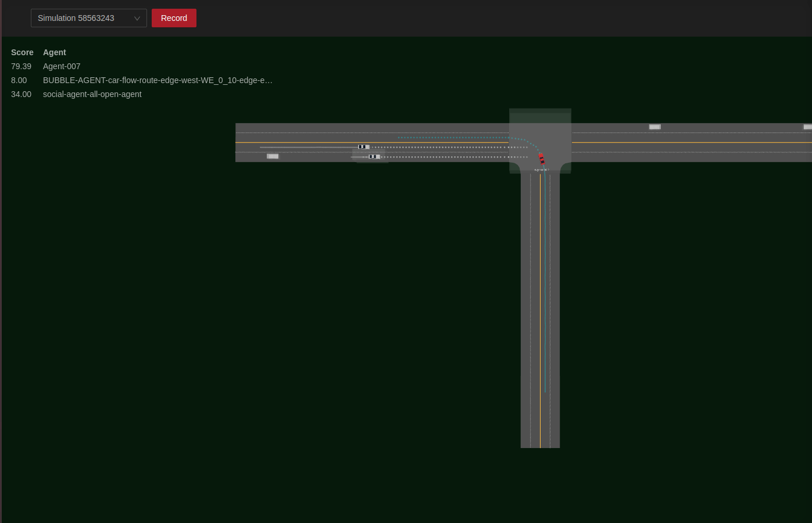Click the ego vehicle's name label on the map
This screenshot has height=523, width=812.
[542, 170]
